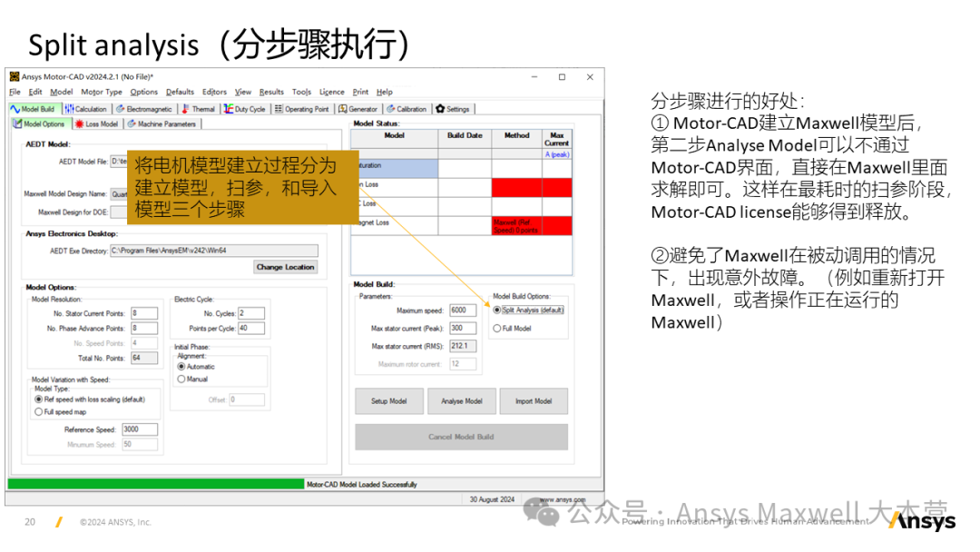The height and width of the screenshot is (552, 980).
Task: Click the No. Phase Advance Points field
Action: [x=143, y=328]
